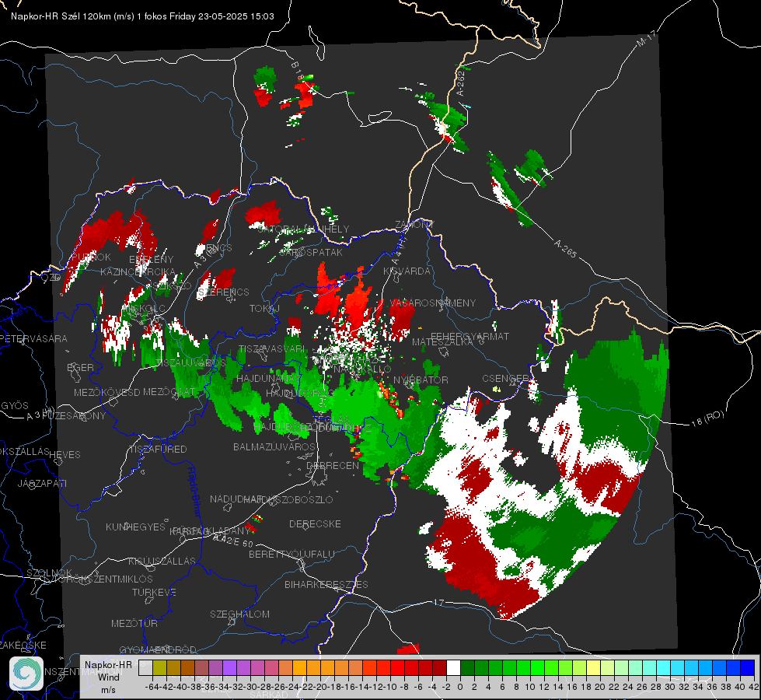This screenshot has height=700, width=761.
Task: Click the blue Hajdú-Bihar county label
Action: (x=194, y=491)
